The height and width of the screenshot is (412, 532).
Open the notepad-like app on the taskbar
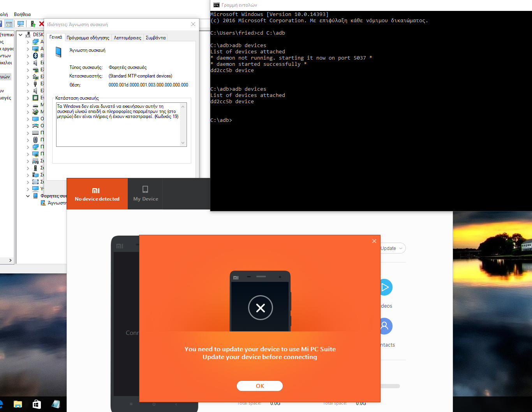(56, 404)
